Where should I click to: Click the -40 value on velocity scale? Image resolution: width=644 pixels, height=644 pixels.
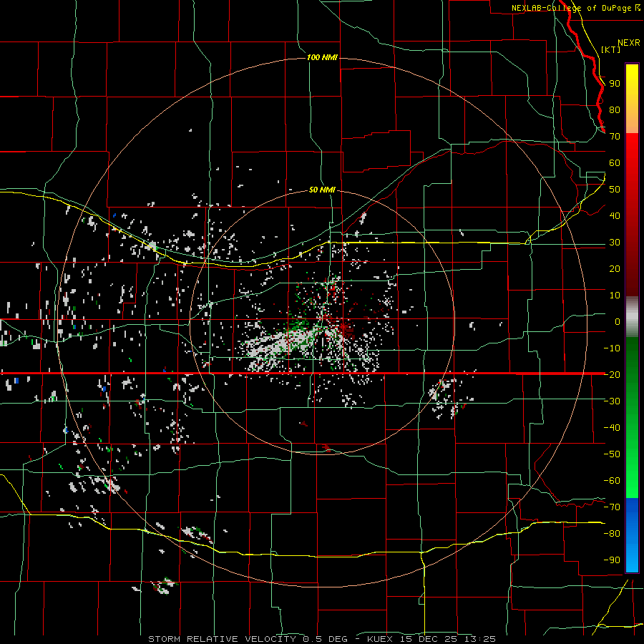tap(612, 428)
